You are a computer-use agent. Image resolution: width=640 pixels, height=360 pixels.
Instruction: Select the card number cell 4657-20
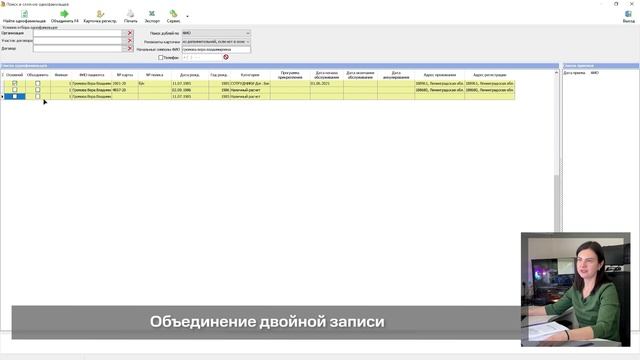coord(125,90)
